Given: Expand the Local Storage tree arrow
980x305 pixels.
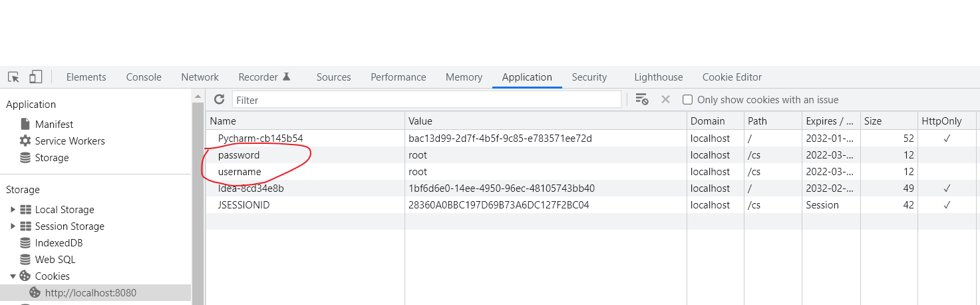Looking at the screenshot, I should (x=13, y=210).
